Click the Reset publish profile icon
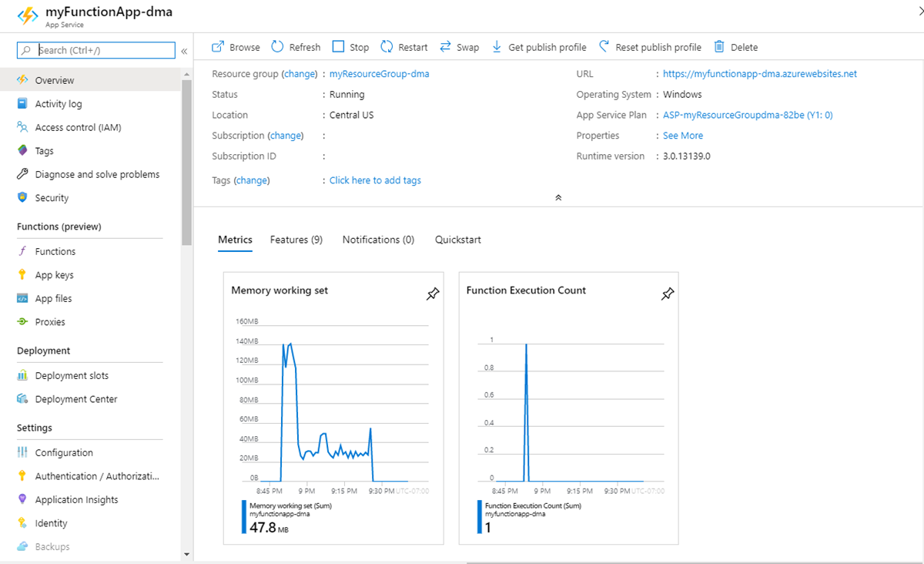This screenshot has height=564, width=924. click(604, 47)
